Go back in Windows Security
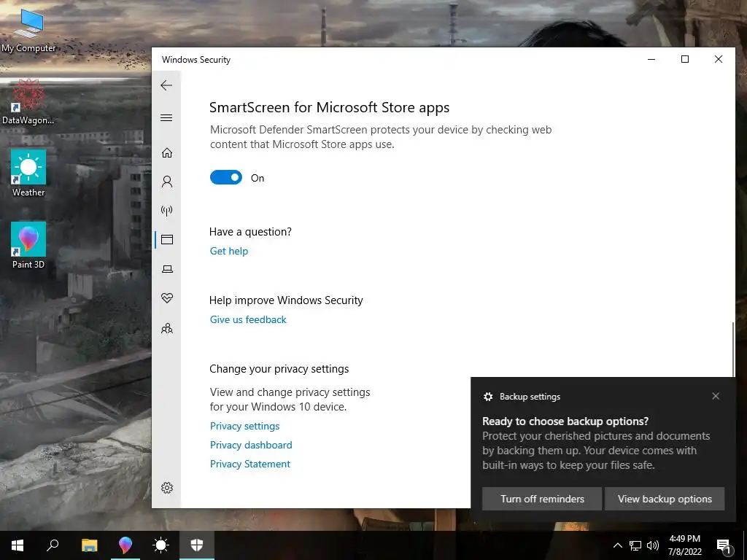The height and width of the screenshot is (560, 747). [166, 85]
